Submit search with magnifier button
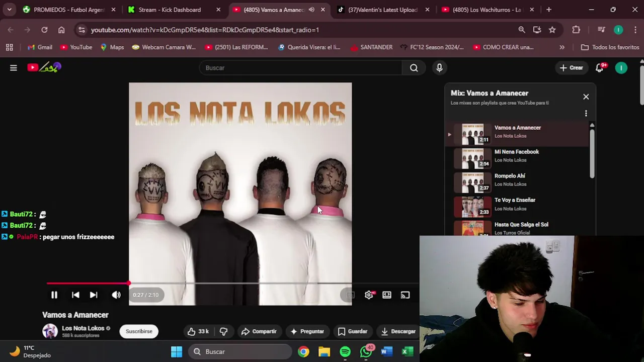Image resolution: width=644 pixels, height=362 pixels. [x=414, y=68]
